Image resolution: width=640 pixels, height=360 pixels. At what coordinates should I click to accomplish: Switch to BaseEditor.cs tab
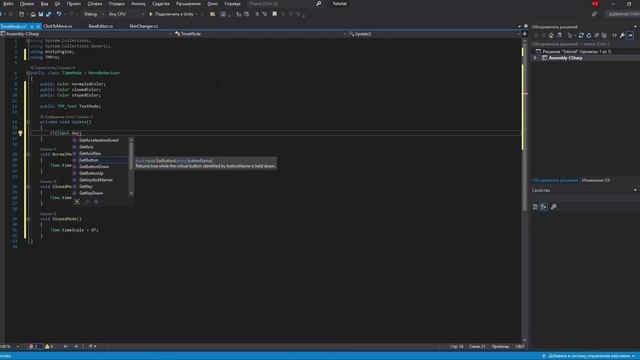[x=100, y=26]
